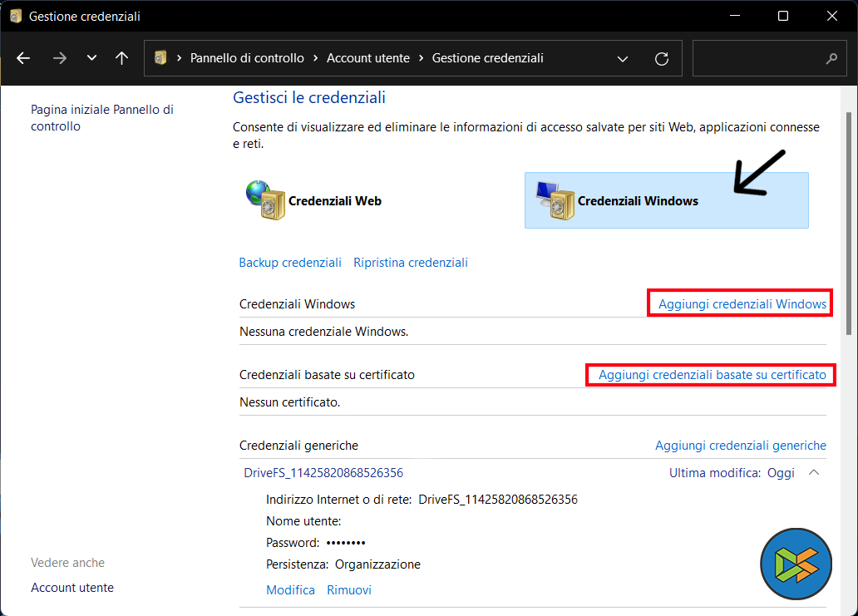The height and width of the screenshot is (616, 858).
Task: Click Aggiungi credenziali generiche link
Action: [x=740, y=446]
